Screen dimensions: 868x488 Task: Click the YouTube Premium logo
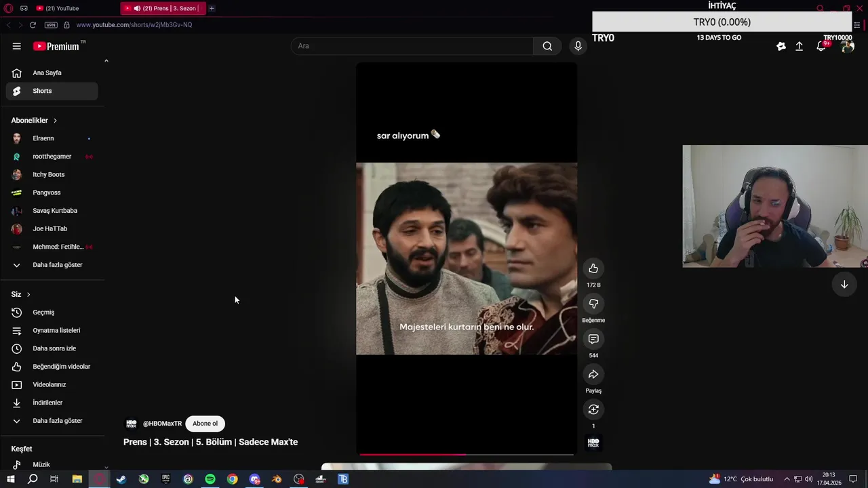[56, 46]
